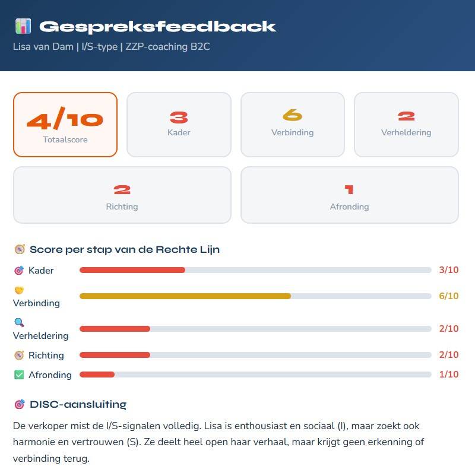Click the green checkmark icon beside Afronding
Image resolution: width=475 pixels, height=476 pixels.
click(x=19, y=375)
